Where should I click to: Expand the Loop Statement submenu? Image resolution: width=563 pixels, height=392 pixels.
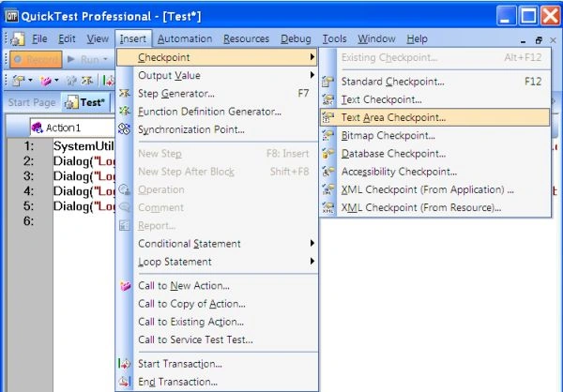pos(217,262)
